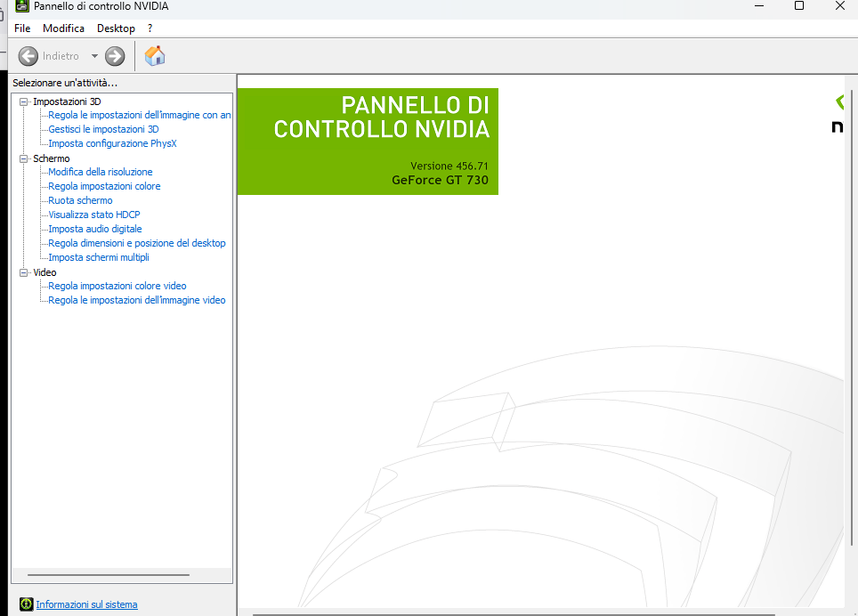Maximize the NVIDIA control panel window

click(x=799, y=6)
